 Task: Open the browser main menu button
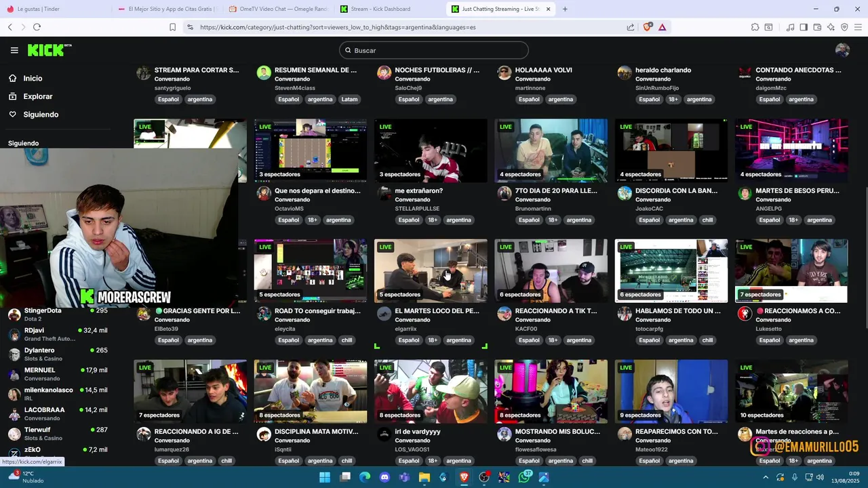[x=859, y=27]
